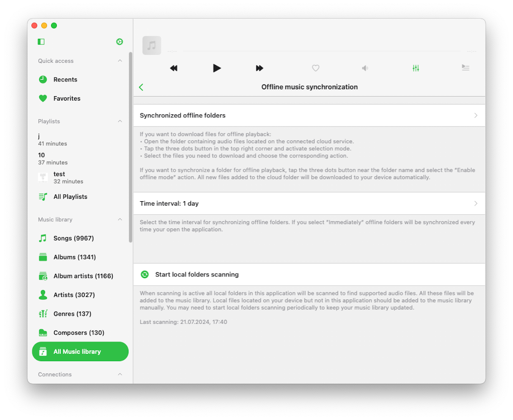
Task: Click the volume speaker icon
Action: (364, 68)
